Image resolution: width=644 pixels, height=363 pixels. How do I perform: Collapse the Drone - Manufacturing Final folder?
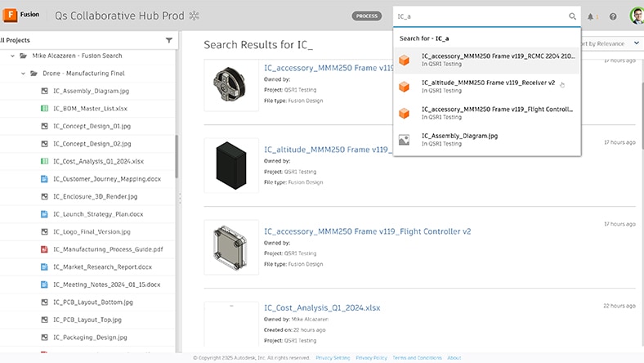click(x=24, y=74)
